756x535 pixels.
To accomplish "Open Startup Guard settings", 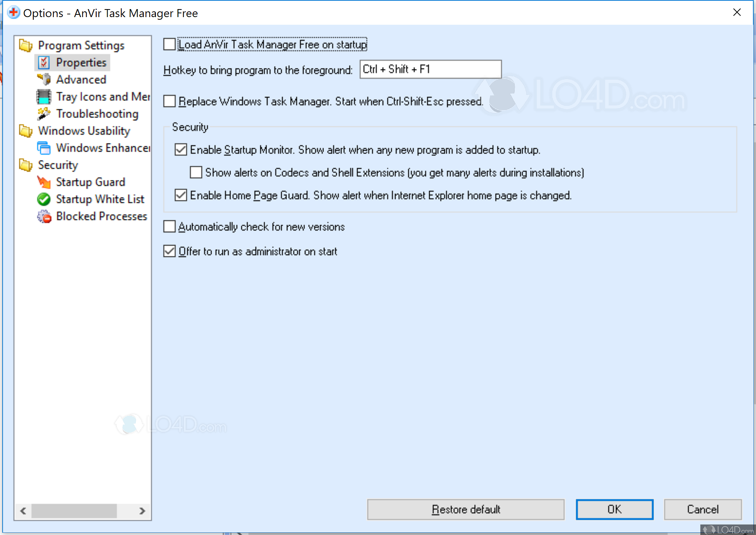I will [x=91, y=182].
